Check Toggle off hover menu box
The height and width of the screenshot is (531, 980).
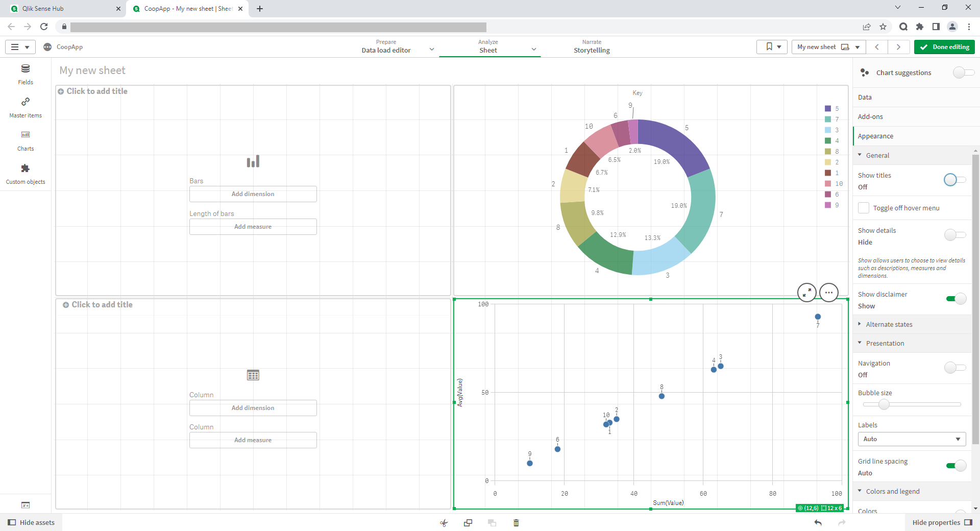click(x=864, y=208)
